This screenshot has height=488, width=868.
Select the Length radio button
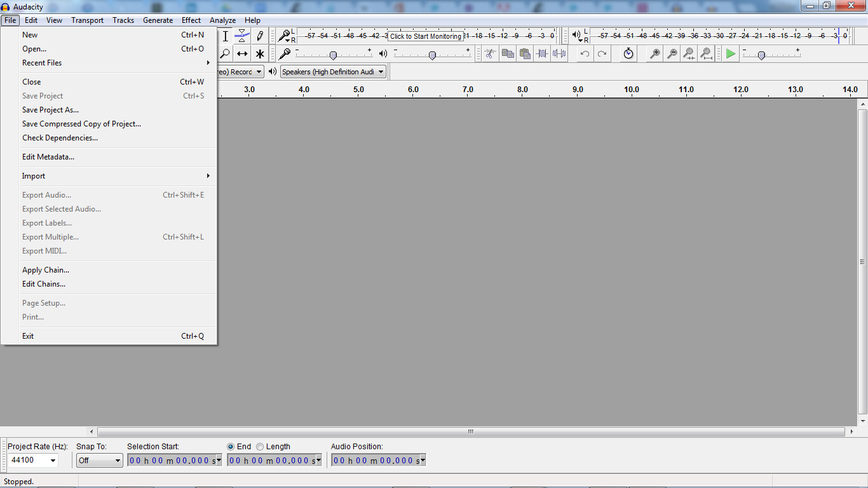(259, 447)
